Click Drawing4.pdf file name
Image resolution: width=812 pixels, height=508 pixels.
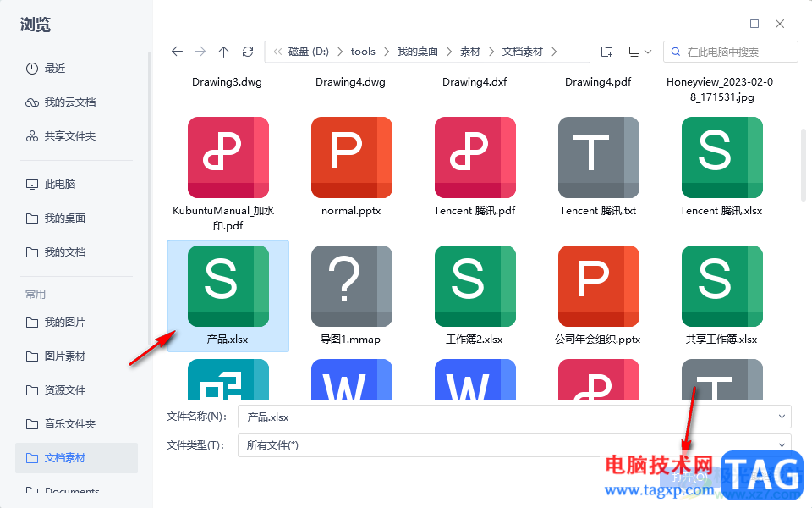coord(598,82)
